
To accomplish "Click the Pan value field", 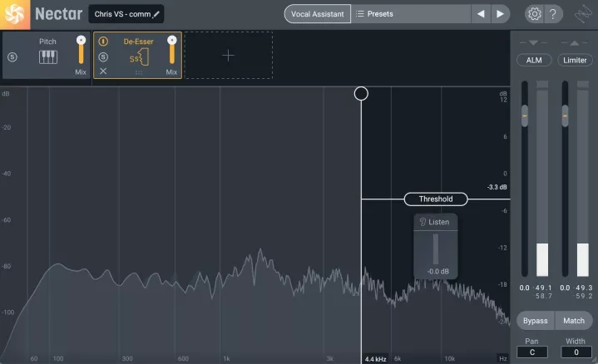I will (x=532, y=352).
